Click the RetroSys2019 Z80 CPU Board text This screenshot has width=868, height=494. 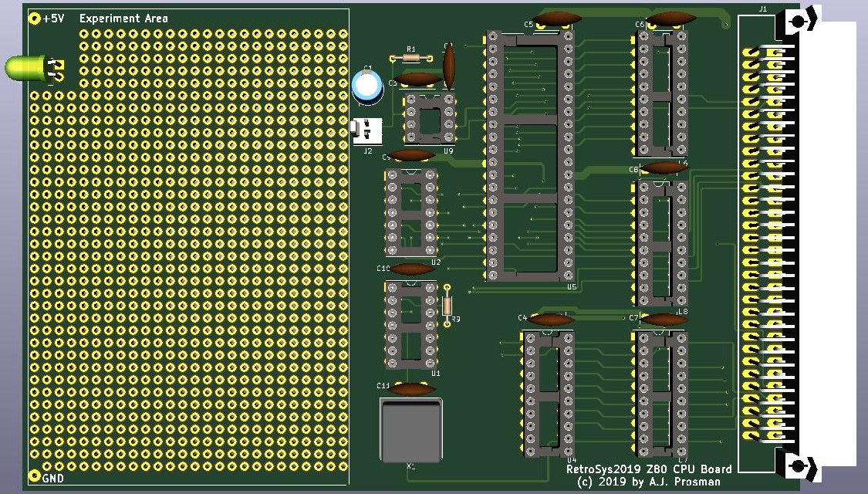pos(648,469)
